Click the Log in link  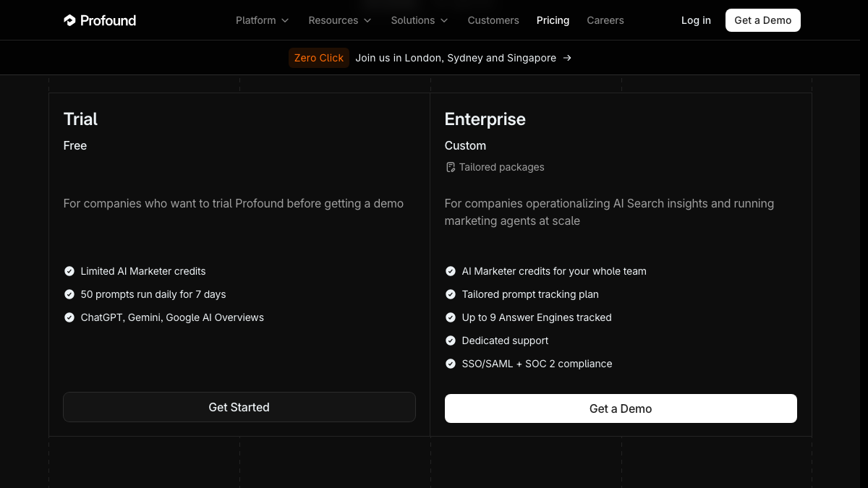click(x=696, y=20)
